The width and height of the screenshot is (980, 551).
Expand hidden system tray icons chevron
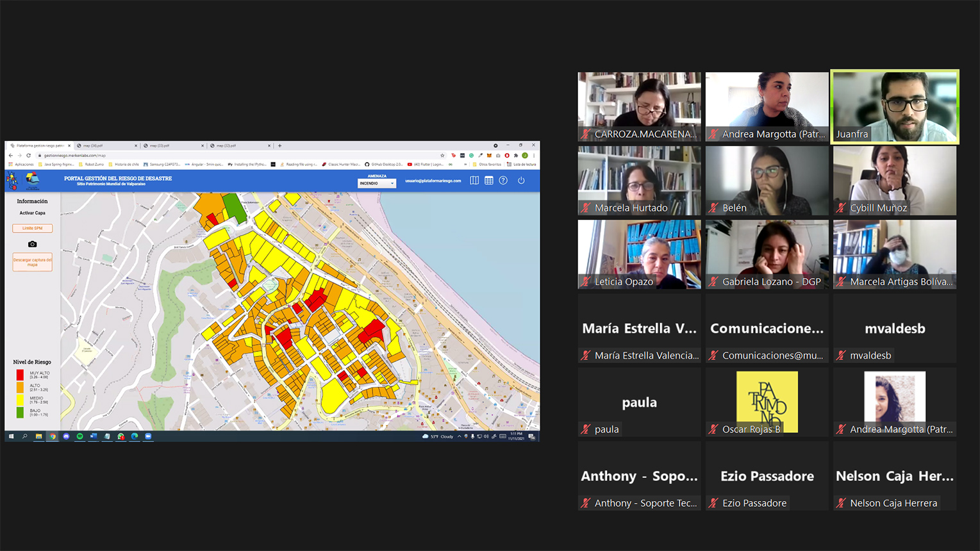(x=459, y=436)
